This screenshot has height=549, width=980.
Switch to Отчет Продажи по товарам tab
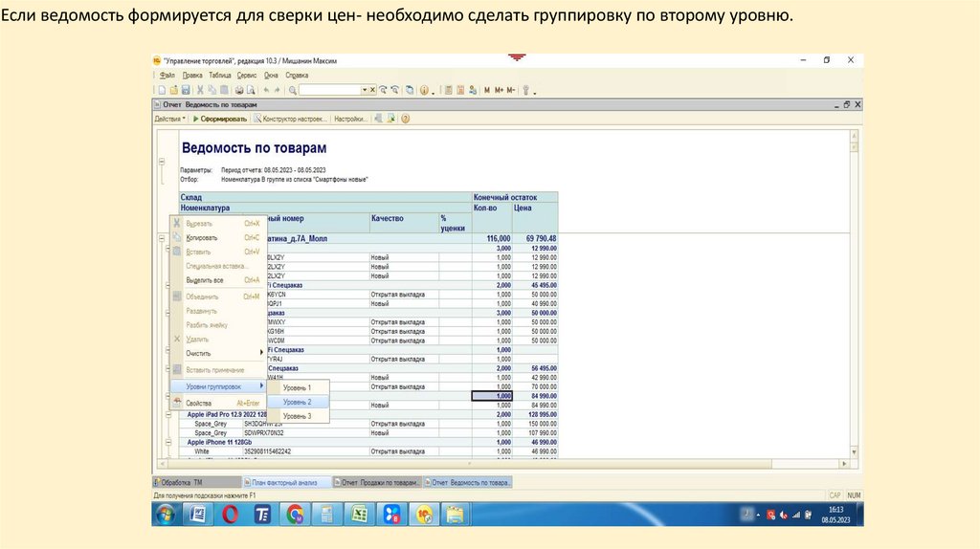click(378, 483)
